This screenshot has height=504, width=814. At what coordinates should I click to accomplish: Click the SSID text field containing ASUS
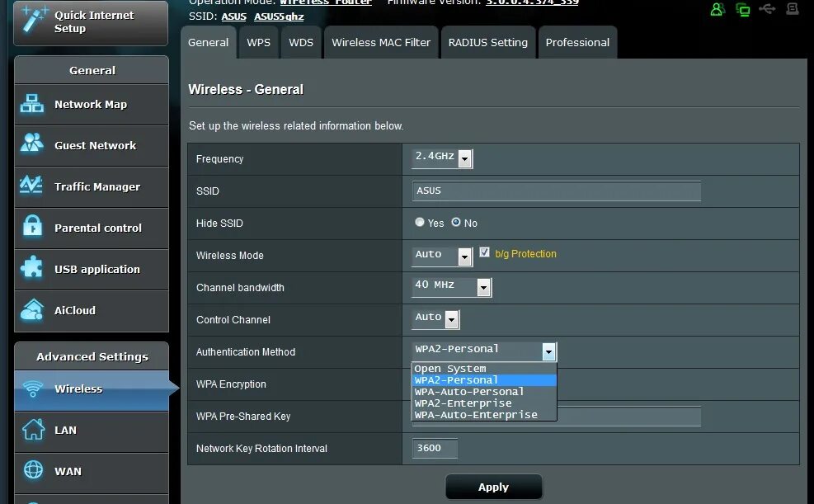tap(556, 191)
